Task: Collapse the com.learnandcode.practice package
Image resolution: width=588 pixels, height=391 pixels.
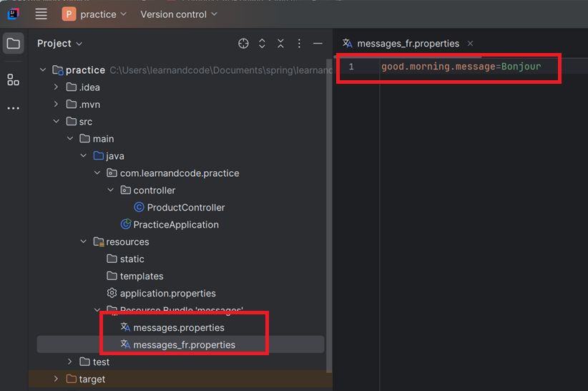Action: click(97, 173)
